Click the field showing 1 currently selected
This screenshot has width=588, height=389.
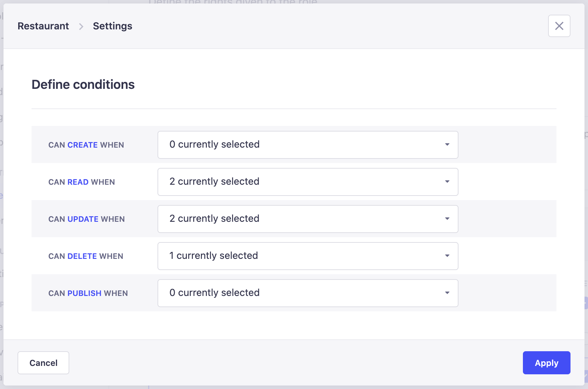click(308, 256)
